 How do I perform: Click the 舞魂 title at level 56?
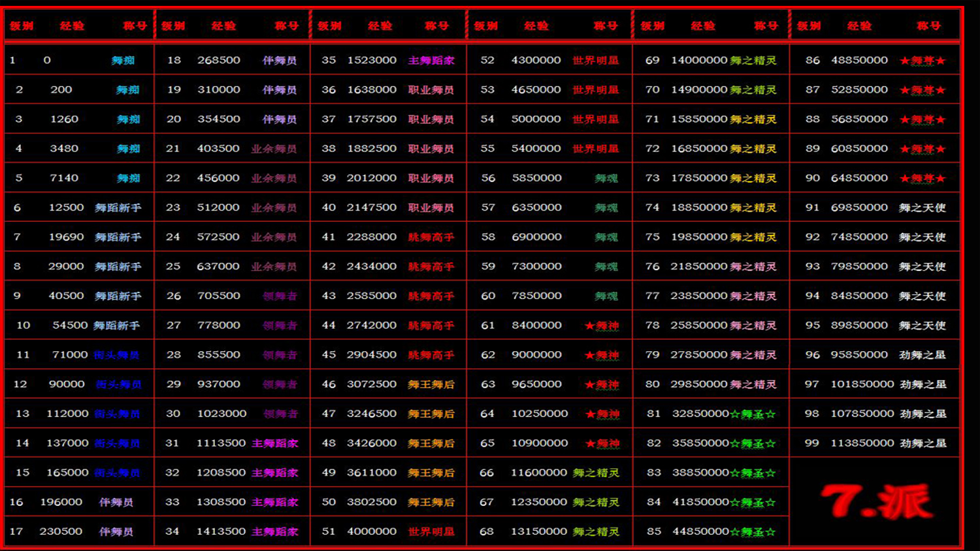(606, 178)
